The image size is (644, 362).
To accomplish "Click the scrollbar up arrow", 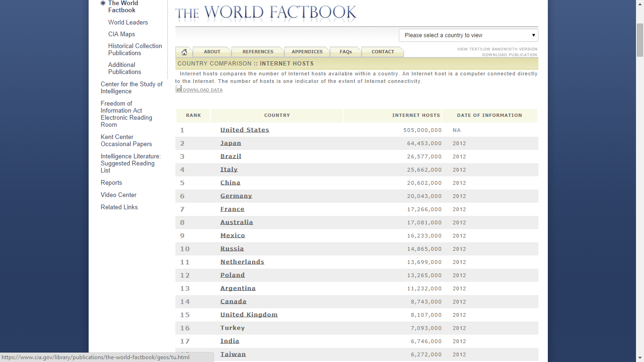I will click(640, 4).
